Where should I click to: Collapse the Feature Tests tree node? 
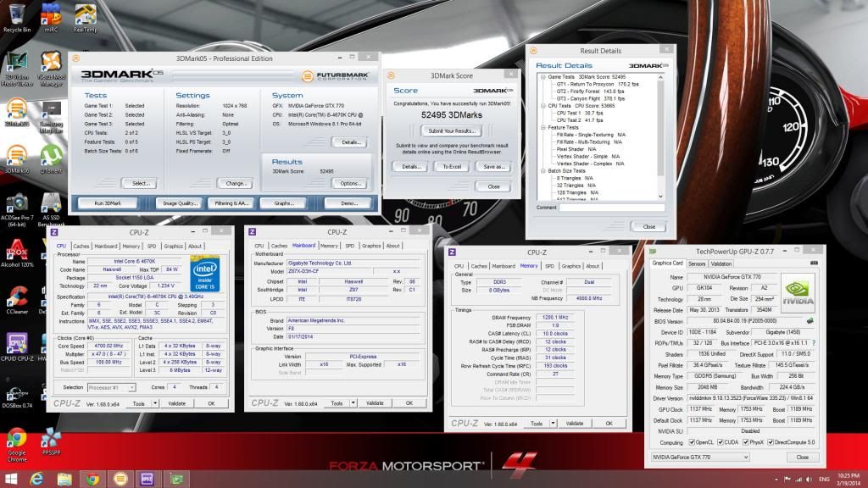pos(543,127)
